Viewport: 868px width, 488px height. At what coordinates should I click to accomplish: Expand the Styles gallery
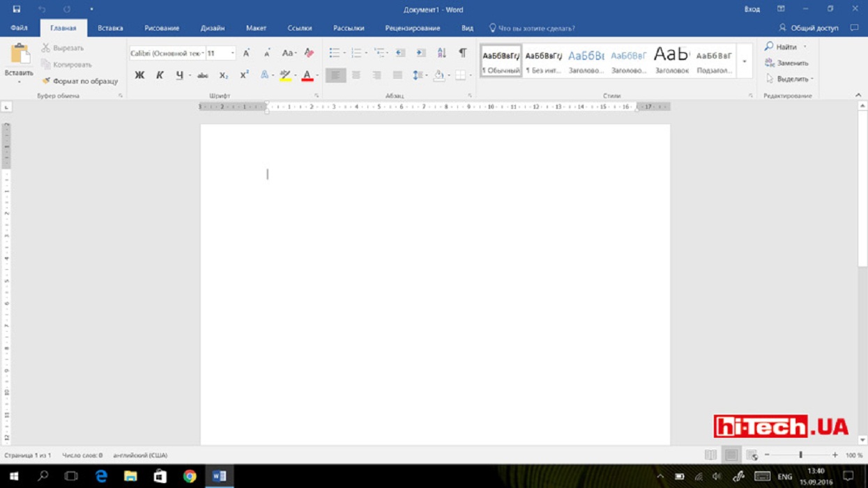(745, 62)
